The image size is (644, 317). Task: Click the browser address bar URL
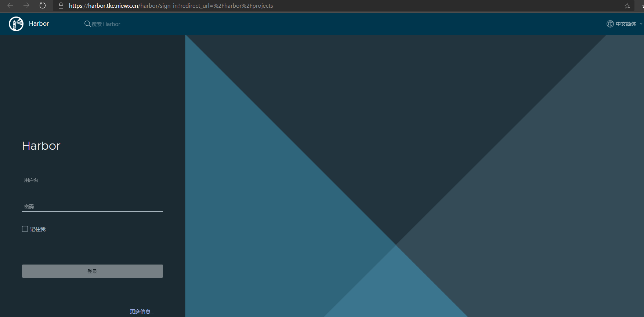point(171,6)
